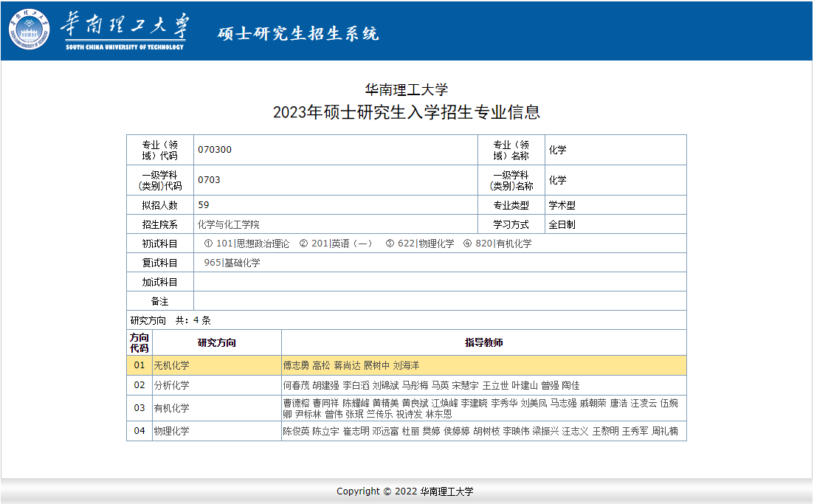The width and height of the screenshot is (814, 504).
Task: Click the major code value 070300
Action: tap(215, 150)
